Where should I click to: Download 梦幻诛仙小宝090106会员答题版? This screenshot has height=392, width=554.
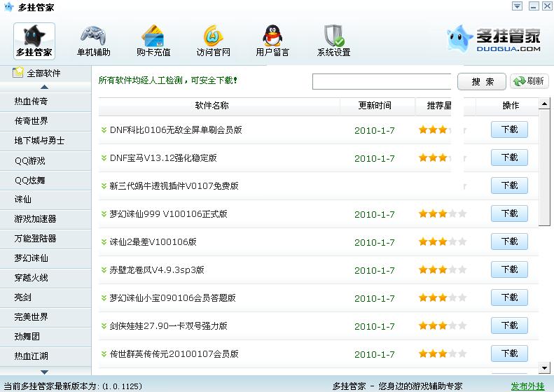[509, 297]
